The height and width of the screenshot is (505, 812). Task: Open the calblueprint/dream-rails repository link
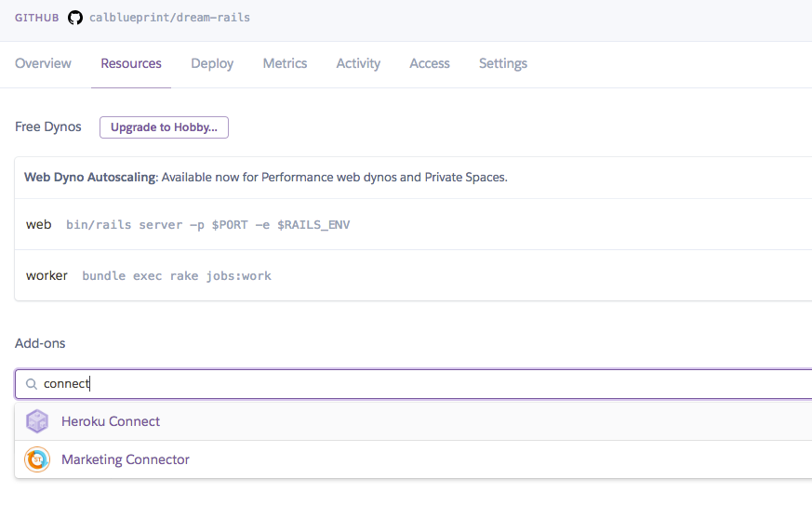tap(170, 18)
